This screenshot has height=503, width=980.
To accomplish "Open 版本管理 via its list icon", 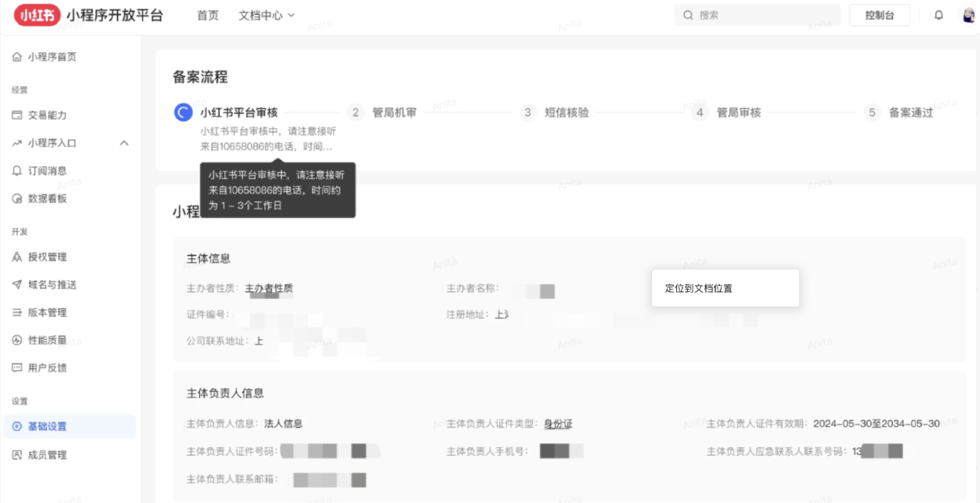I will click(17, 313).
